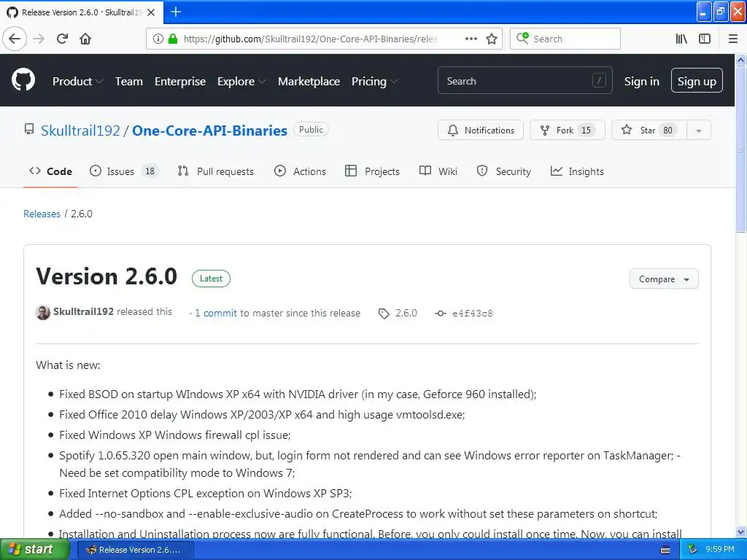
Task: Click the commit icon beside e4f43c8
Action: [441, 314]
